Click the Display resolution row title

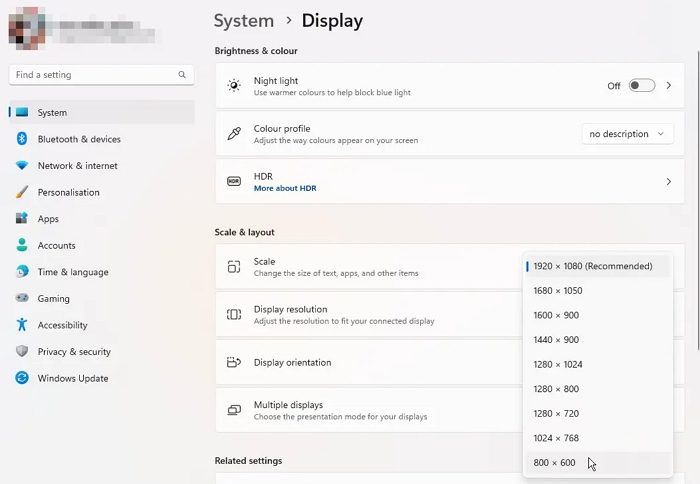tap(290, 309)
